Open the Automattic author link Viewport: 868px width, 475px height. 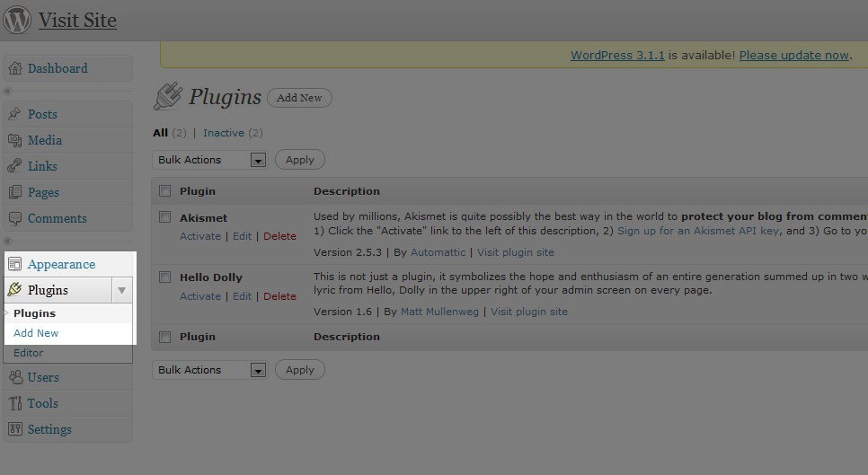[438, 252]
